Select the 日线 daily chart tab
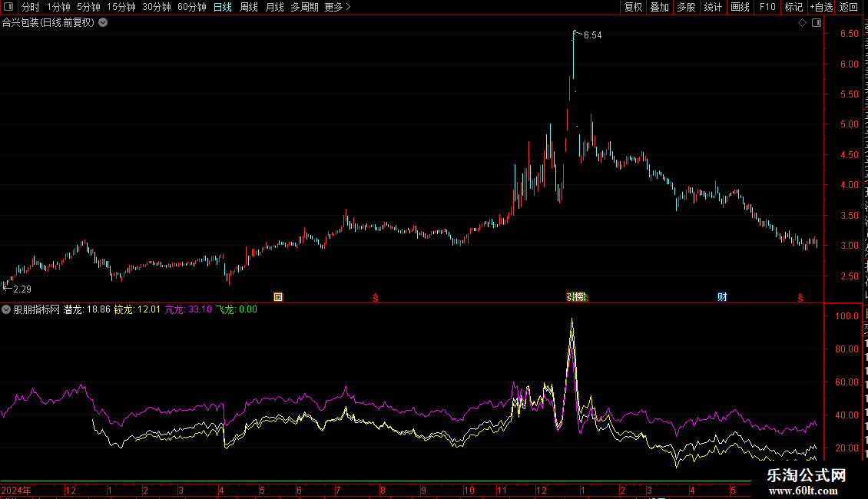The height and width of the screenshot is (499, 868). point(223,7)
